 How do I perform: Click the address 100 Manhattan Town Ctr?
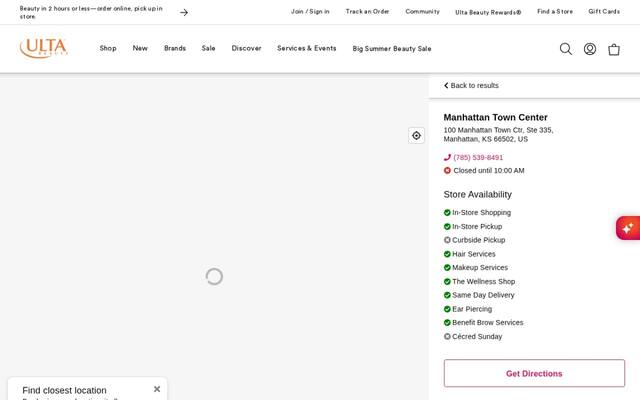coord(498,134)
